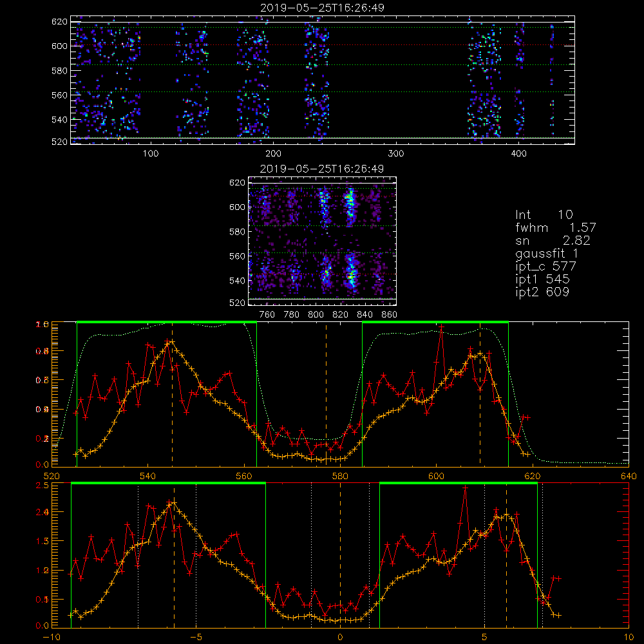The image size is (644, 644).
Task: Select the 'fwhm 1.57' parameter line
Action: (x=555, y=227)
